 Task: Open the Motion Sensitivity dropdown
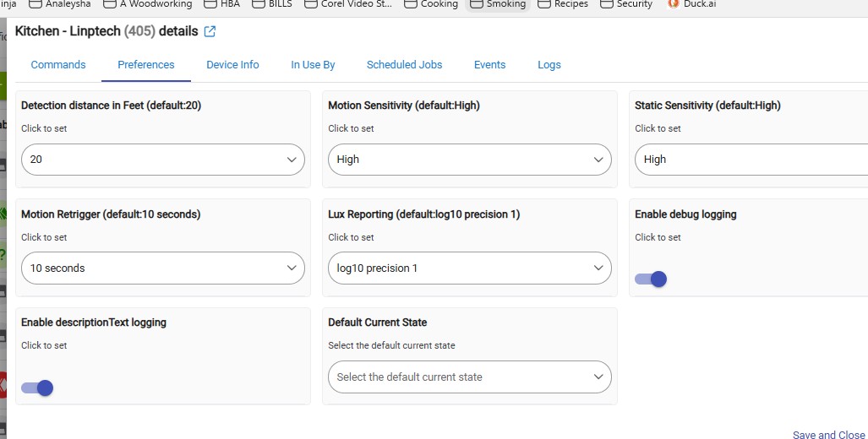click(469, 159)
